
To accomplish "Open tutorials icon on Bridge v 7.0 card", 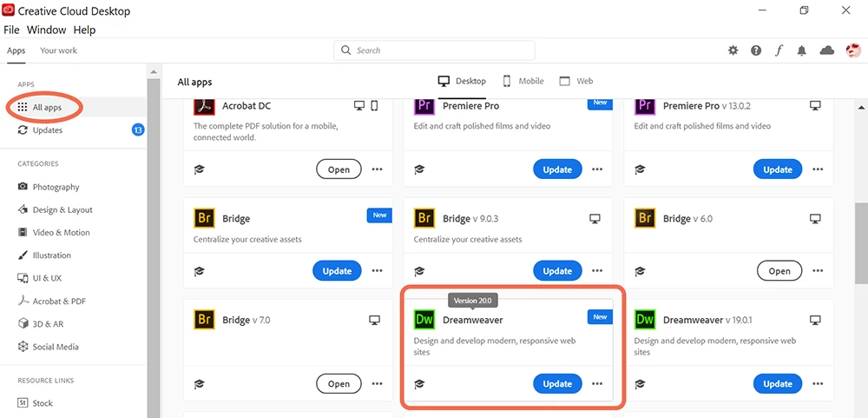I will (200, 383).
